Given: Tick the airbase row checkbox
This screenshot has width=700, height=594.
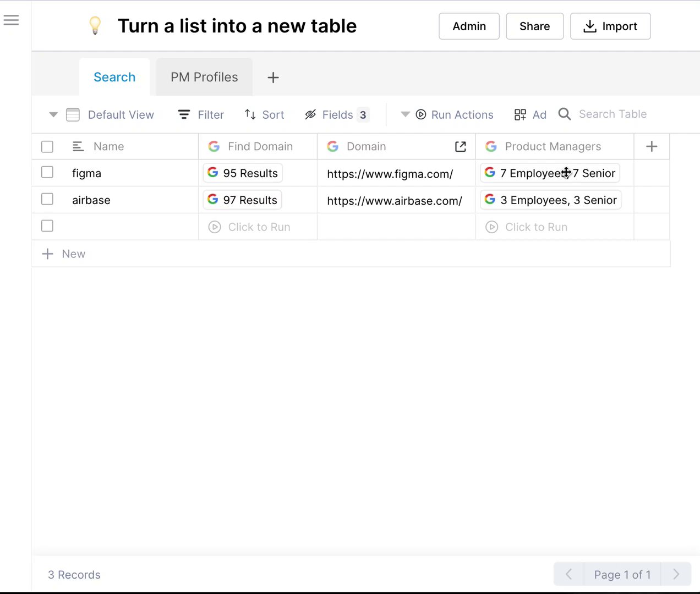Looking at the screenshot, I should 47,199.
